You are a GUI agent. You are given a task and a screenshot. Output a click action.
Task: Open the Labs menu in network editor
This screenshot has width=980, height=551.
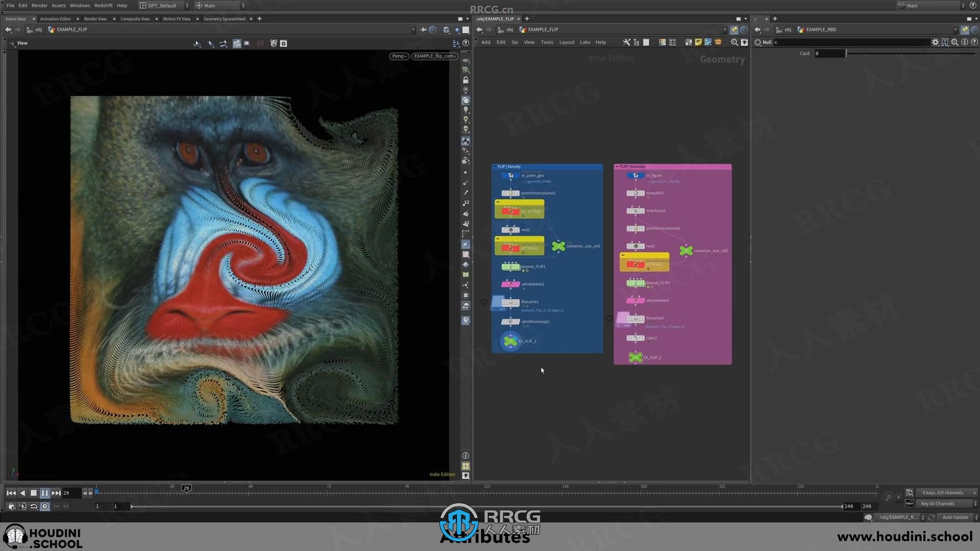point(585,42)
